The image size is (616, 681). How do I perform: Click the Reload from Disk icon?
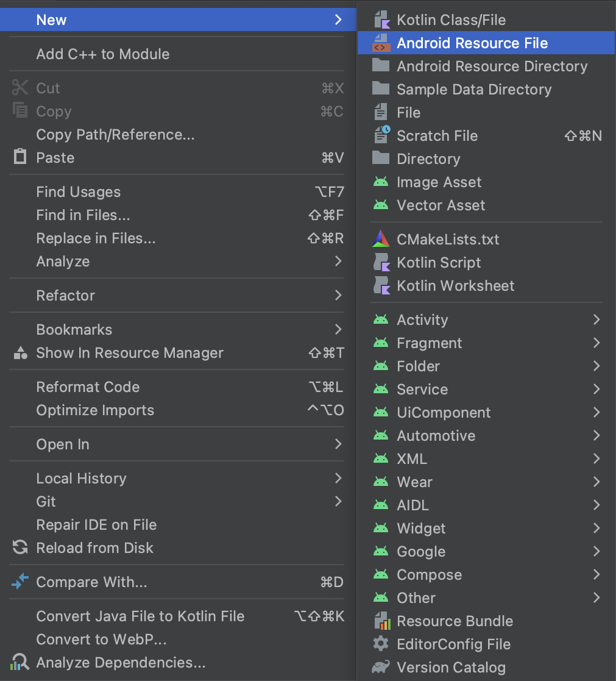(20, 547)
